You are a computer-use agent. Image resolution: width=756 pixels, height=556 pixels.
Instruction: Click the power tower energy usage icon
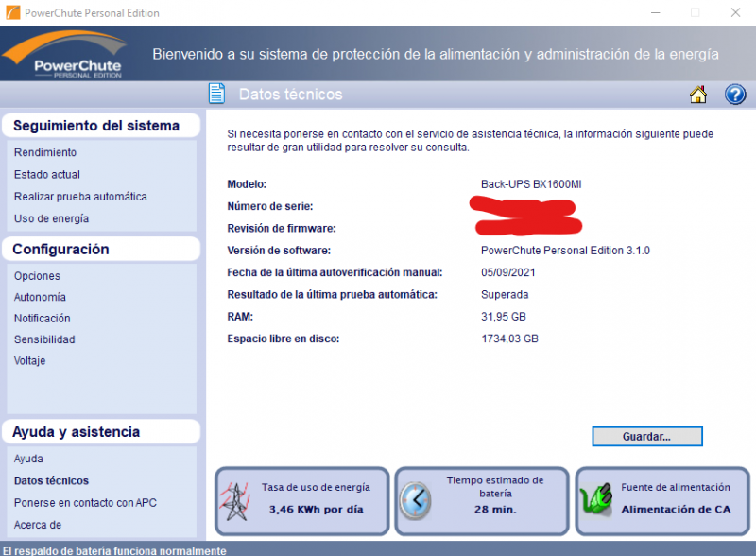[232, 500]
